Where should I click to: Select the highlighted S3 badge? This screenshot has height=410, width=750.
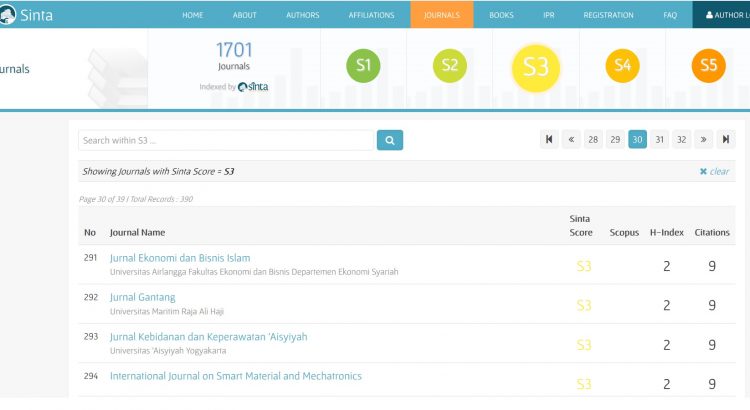[x=536, y=67]
